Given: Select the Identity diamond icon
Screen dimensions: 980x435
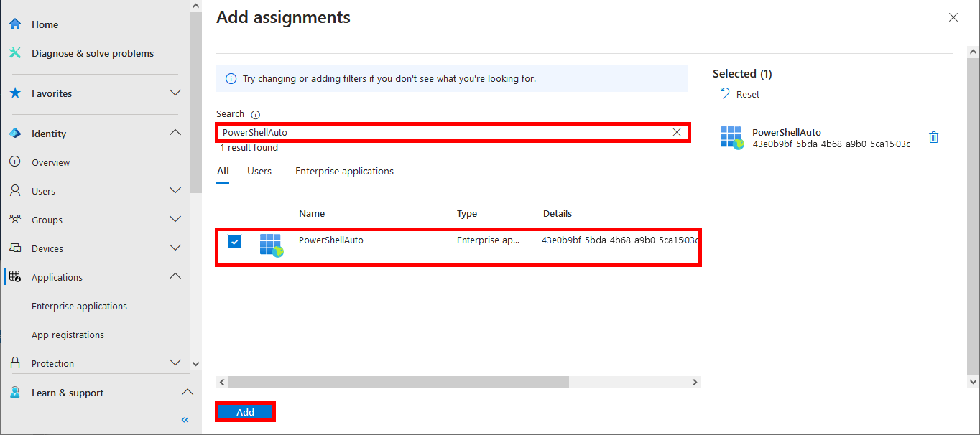Looking at the screenshot, I should pyautogui.click(x=14, y=133).
